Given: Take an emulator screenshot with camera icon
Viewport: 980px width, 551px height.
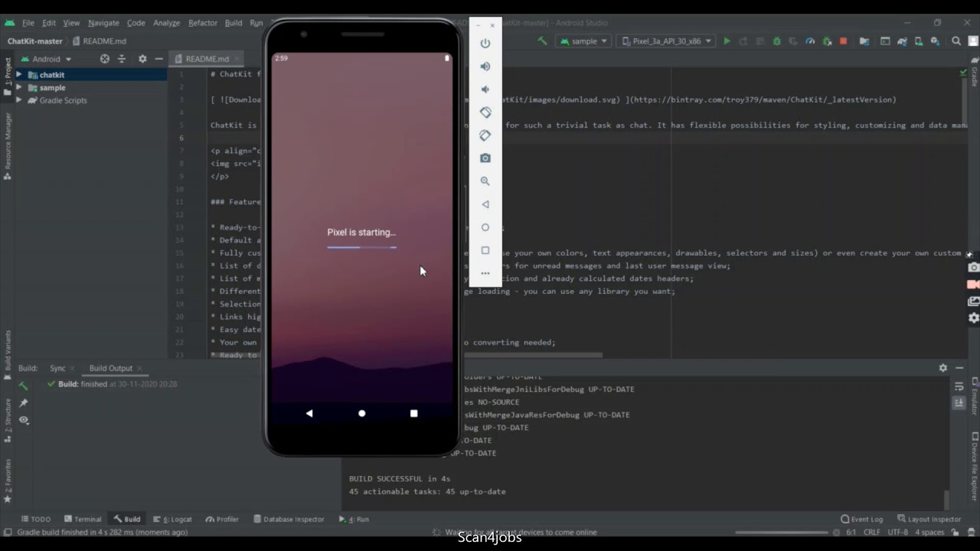Looking at the screenshot, I should tap(485, 158).
